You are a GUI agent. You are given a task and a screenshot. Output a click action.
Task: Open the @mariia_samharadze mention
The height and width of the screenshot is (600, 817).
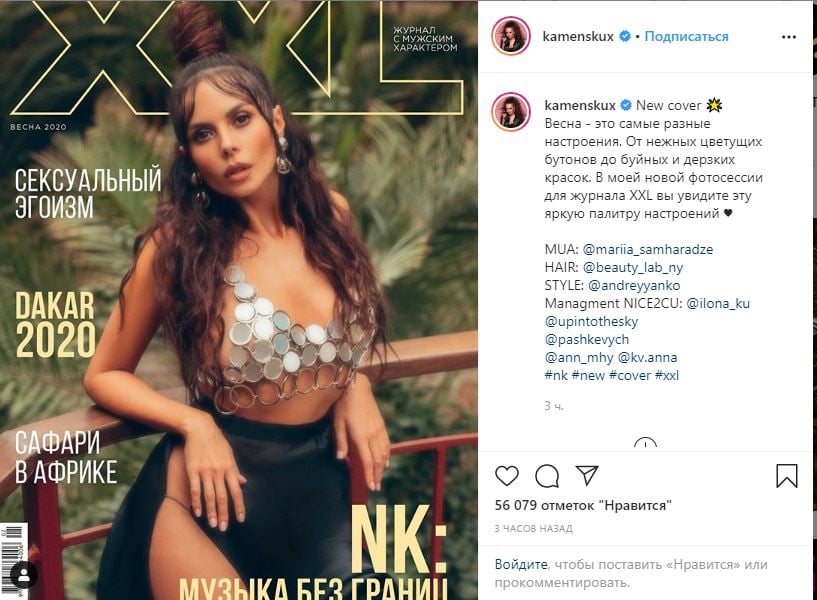[x=648, y=249]
